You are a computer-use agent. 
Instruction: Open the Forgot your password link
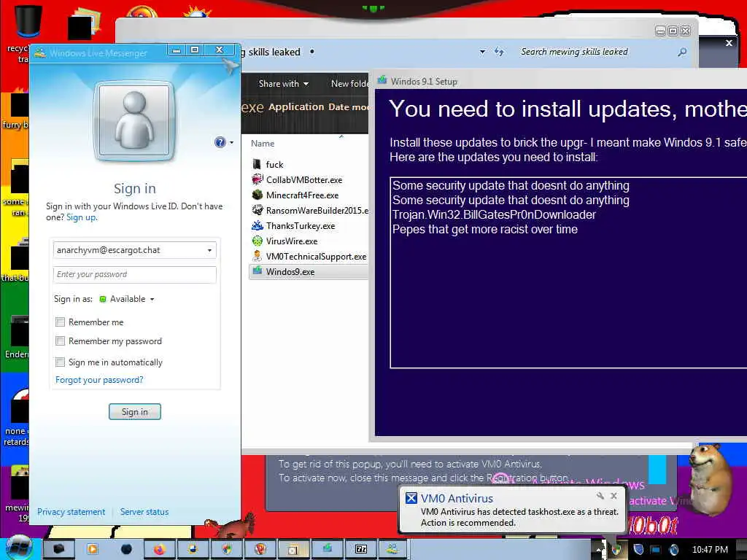point(99,380)
